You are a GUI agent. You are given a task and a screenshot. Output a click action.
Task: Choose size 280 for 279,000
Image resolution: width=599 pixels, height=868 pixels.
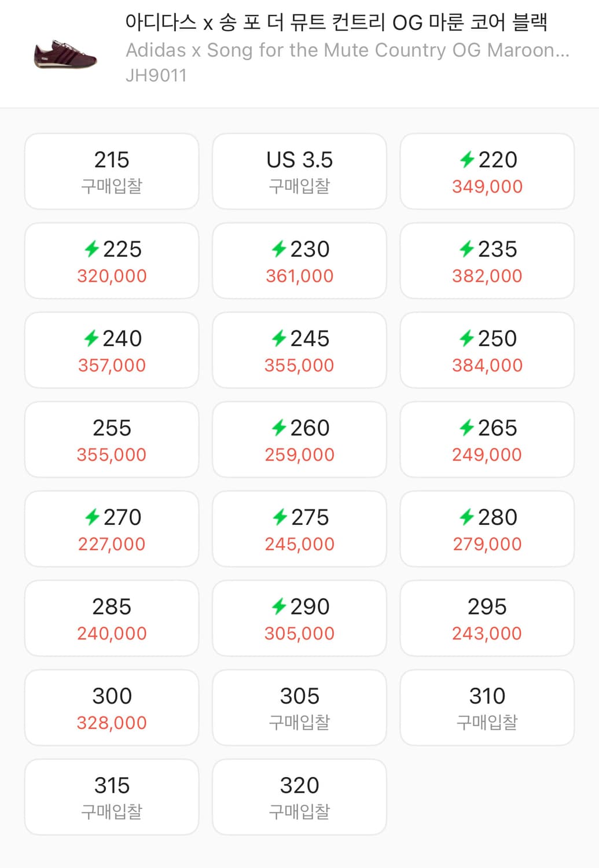(487, 529)
